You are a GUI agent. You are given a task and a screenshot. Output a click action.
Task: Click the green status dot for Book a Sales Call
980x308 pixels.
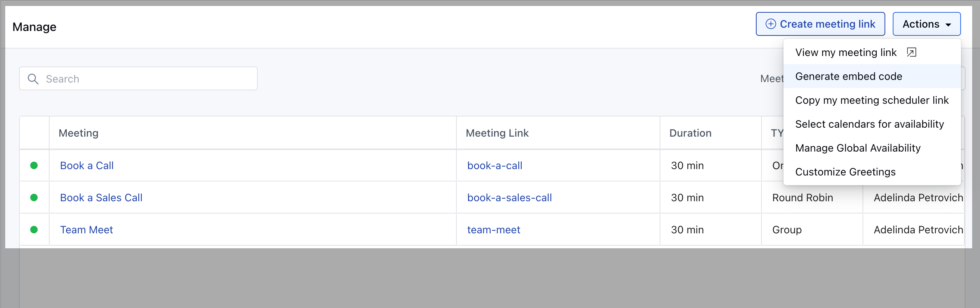(x=34, y=197)
